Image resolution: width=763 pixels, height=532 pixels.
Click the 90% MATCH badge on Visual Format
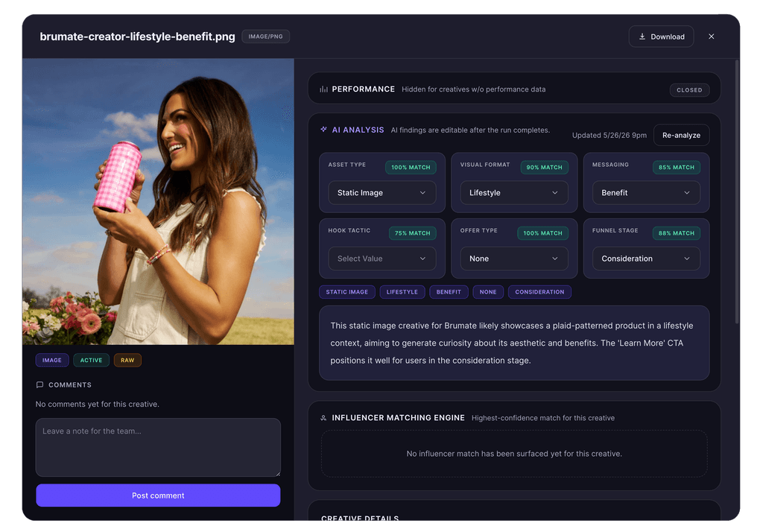click(544, 168)
